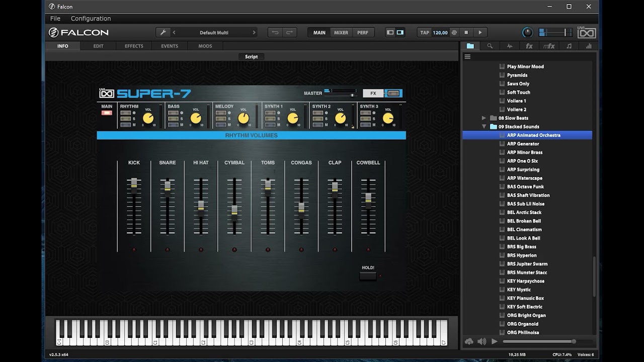Switch to the MODS tab
644x362 pixels.
205,46
